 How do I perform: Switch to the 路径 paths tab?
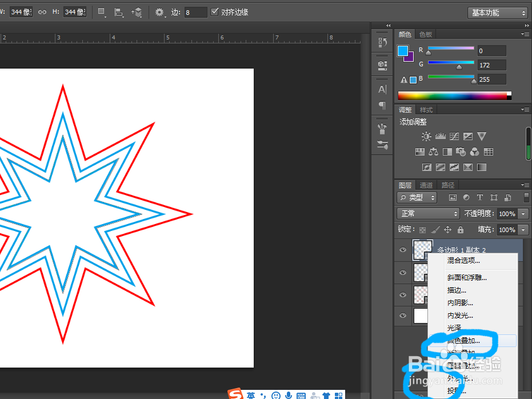click(448, 185)
